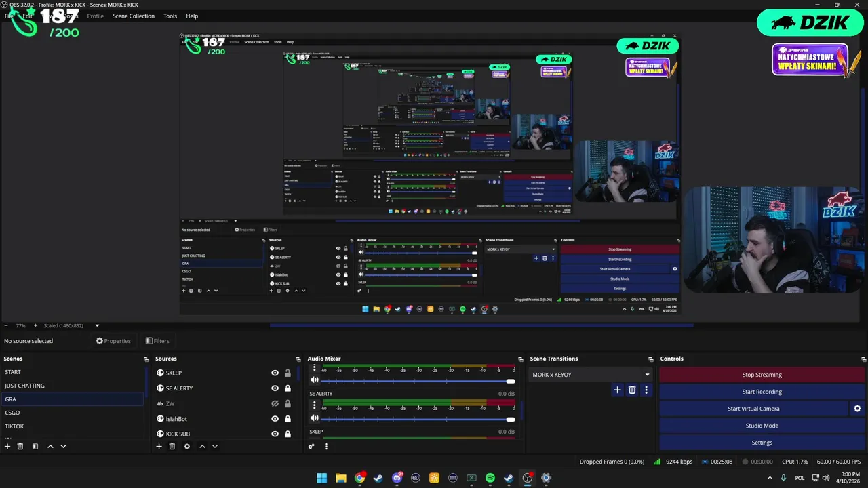The height and width of the screenshot is (488, 868).
Task: Click Start Virtual Camera
Action: coord(753,409)
